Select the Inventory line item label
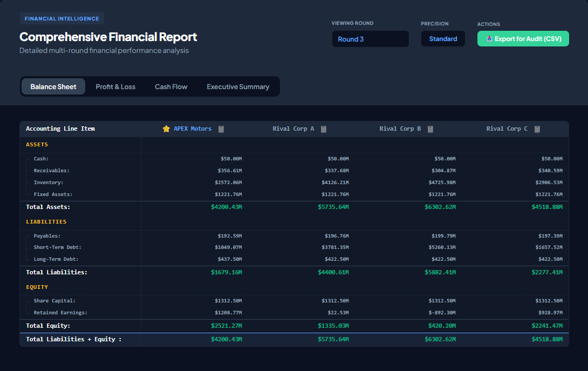This screenshot has width=588, height=371. click(x=49, y=182)
